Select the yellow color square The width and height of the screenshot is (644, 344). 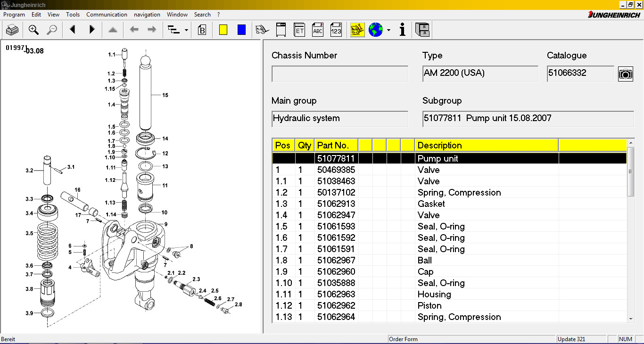[x=223, y=30]
